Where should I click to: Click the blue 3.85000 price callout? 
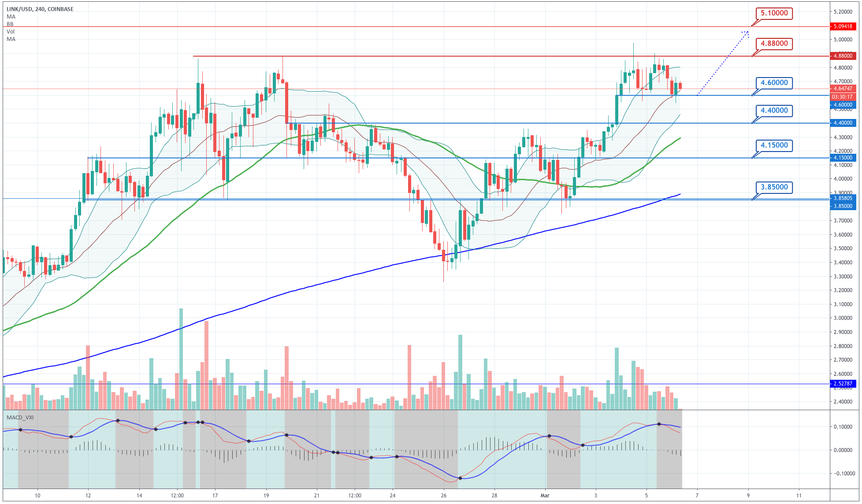pos(774,187)
